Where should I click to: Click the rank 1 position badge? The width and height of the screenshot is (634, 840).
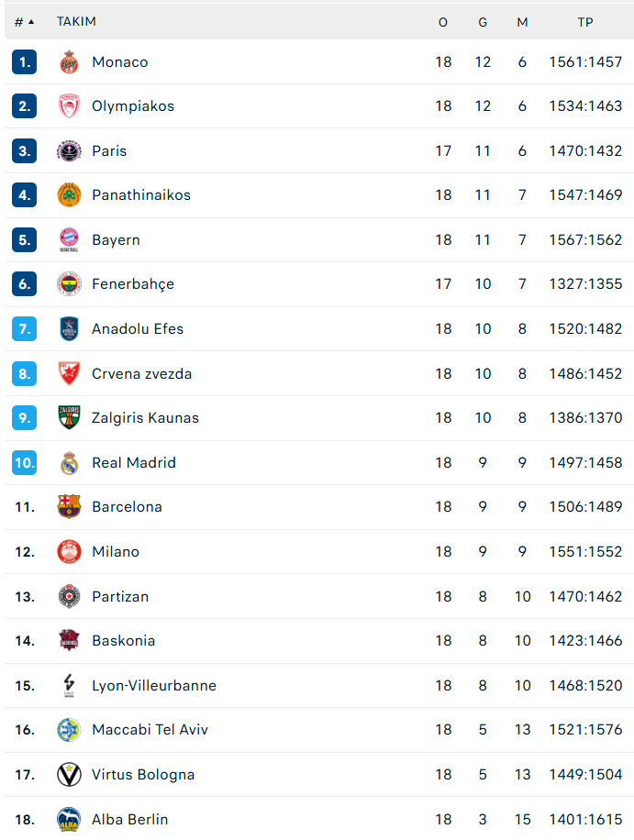25,62
